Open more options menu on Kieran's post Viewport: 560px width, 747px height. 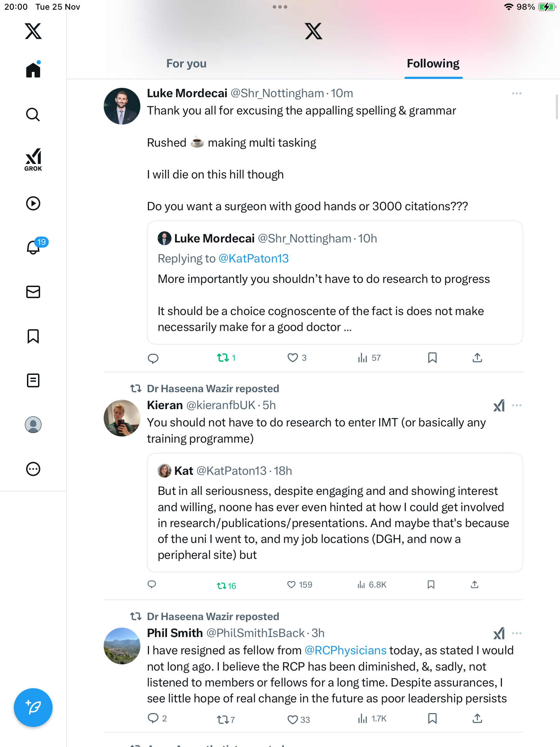[516, 405]
